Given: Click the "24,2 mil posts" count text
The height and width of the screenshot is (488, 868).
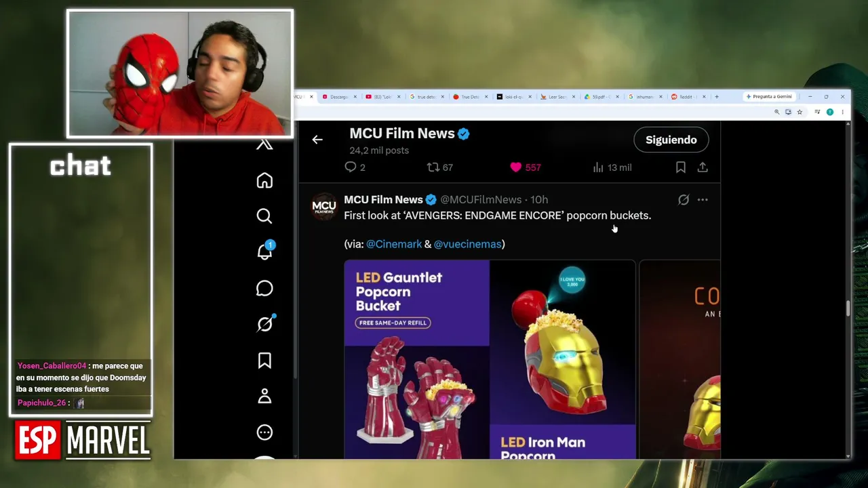Looking at the screenshot, I should point(379,150).
